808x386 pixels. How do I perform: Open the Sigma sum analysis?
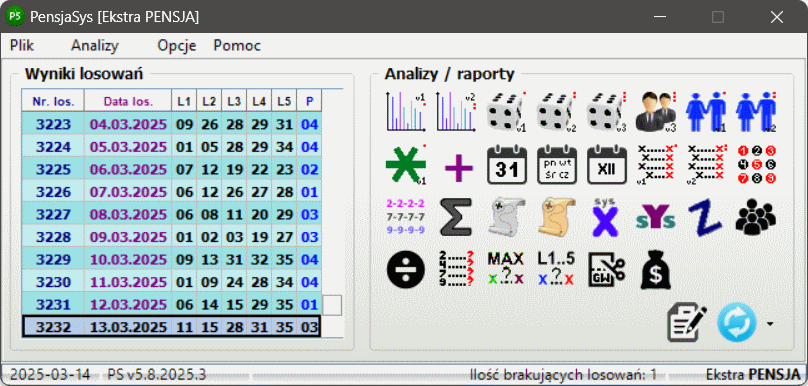pyautogui.click(x=456, y=217)
